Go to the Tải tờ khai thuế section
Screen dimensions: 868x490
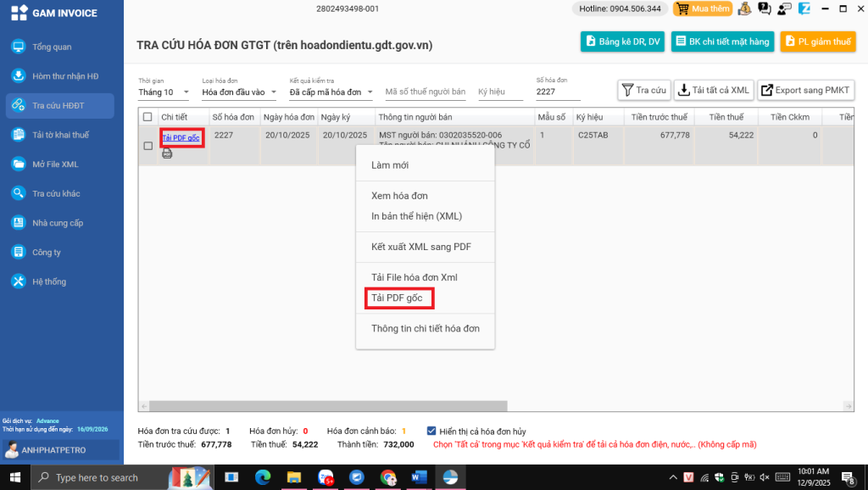(x=60, y=135)
